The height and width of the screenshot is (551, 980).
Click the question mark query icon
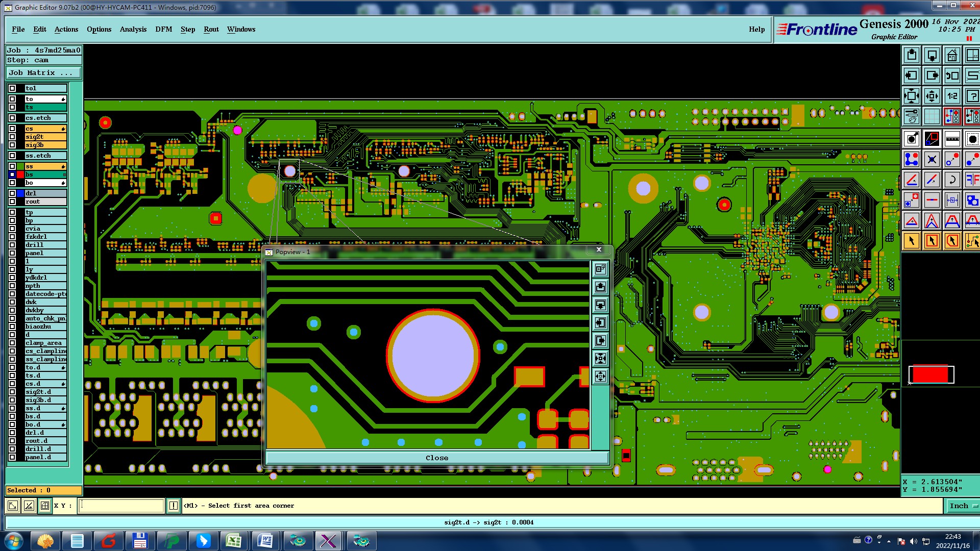[972, 96]
